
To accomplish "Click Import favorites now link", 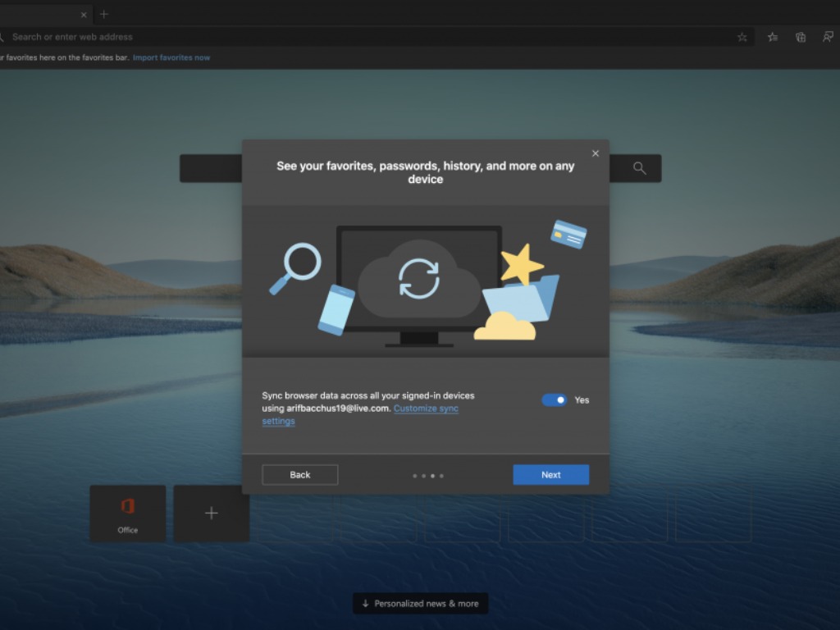I will (171, 57).
